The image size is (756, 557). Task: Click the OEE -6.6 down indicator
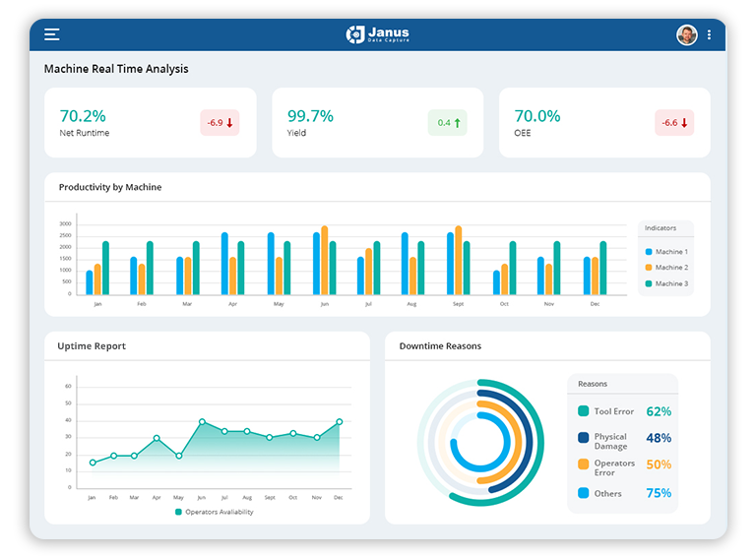coord(674,123)
